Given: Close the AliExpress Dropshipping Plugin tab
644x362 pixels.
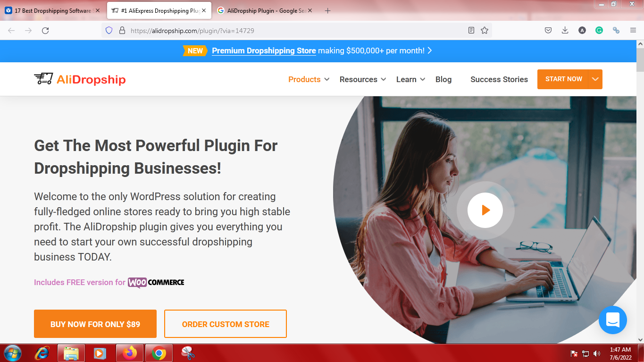Looking at the screenshot, I should [x=204, y=10].
